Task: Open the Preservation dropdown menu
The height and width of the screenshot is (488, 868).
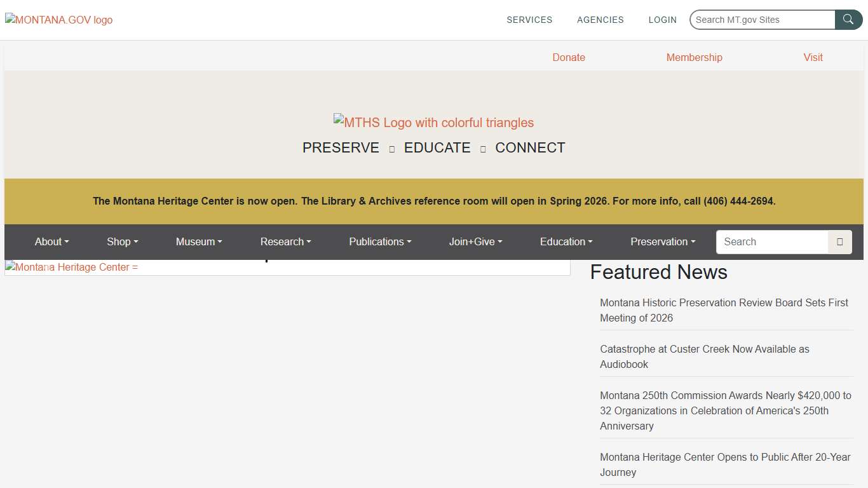Action: (x=663, y=242)
